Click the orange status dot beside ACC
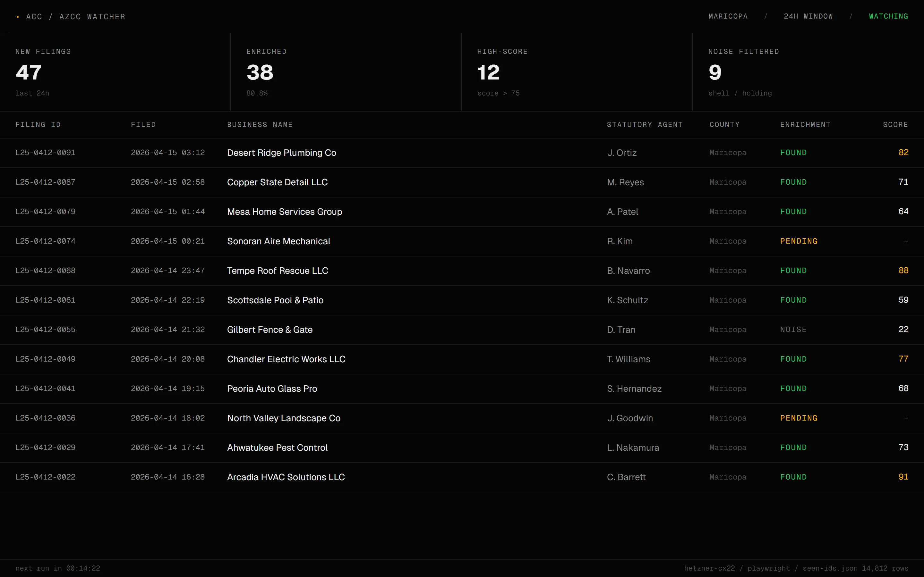 (18, 17)
